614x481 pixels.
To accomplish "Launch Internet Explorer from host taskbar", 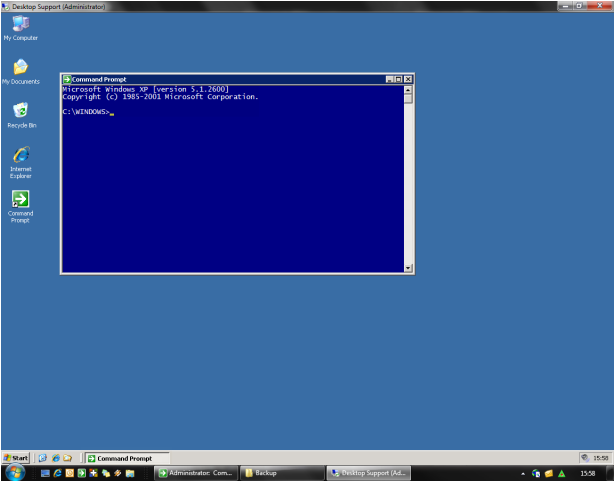I will pyautogui.click(x=58, y=473).
